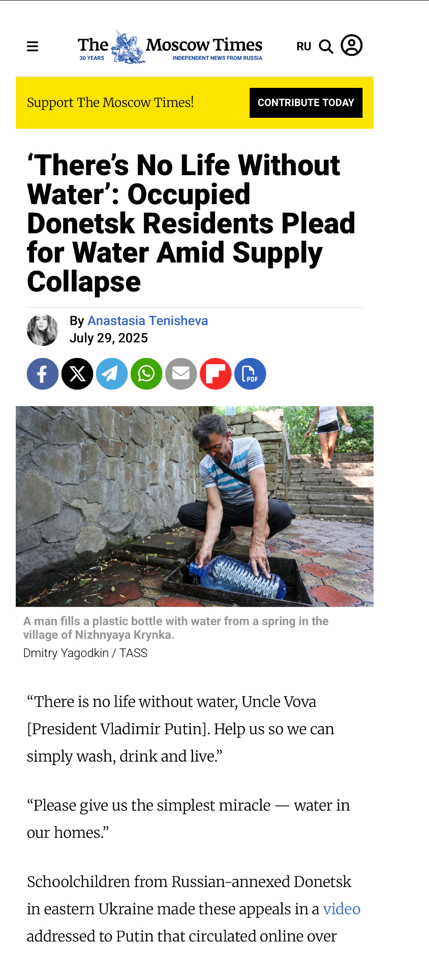Share article by email
429x980 pixels.
pyautogui.click(x=181, y=374)
